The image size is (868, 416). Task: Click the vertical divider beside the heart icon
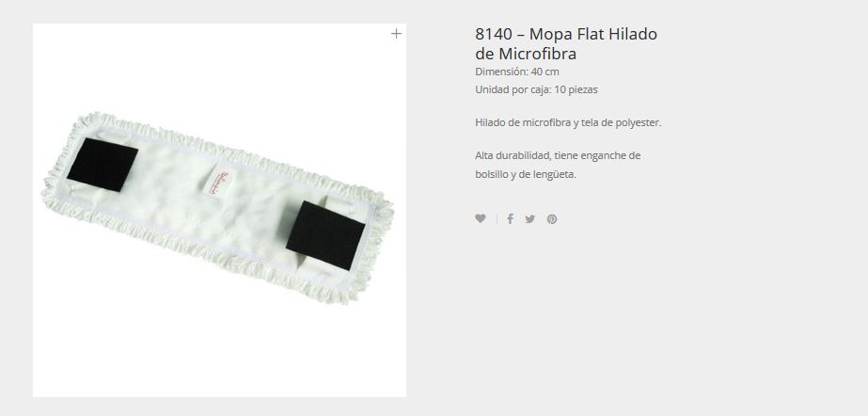497,219
